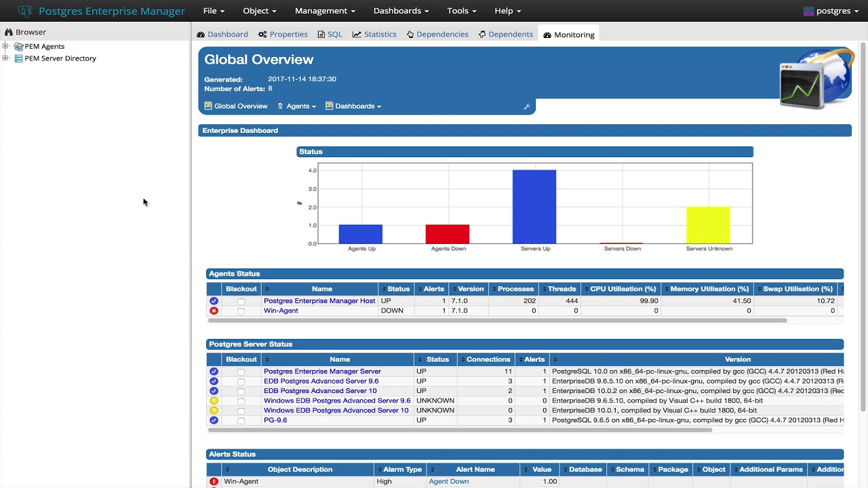Switch to the Properties tab
Viewport: 868px width, 488px height.
(x=283, y=35)
